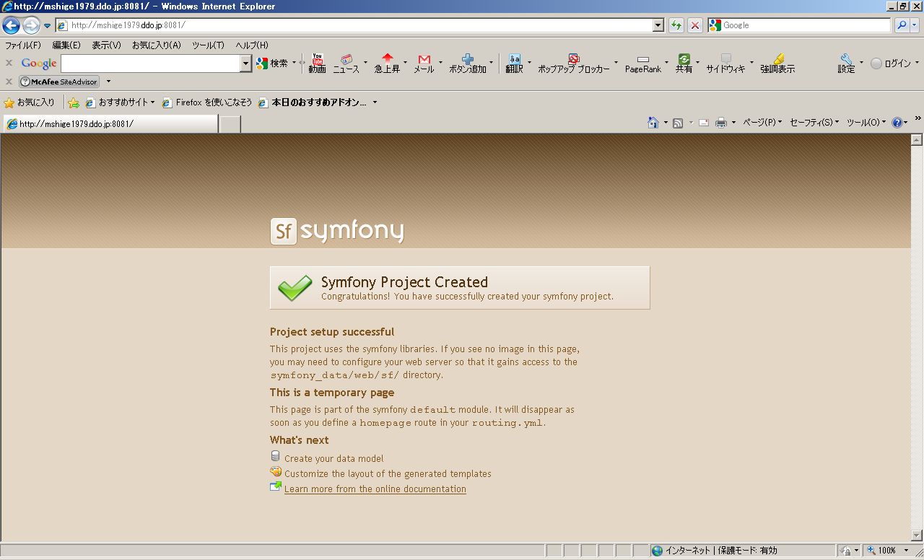Image resolution: width=924 pixels, height=560 pixels.
Task: Open the 編集(E) menu
Action: (x=66, y=45)
